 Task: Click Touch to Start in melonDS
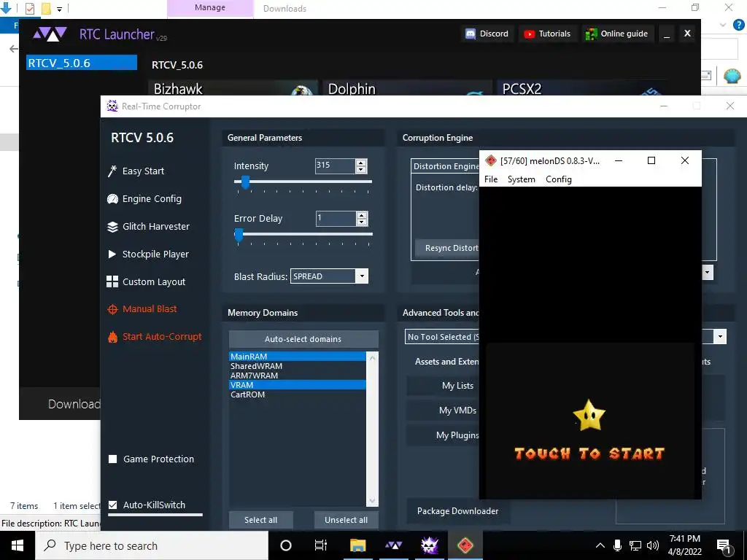point(589,454)
